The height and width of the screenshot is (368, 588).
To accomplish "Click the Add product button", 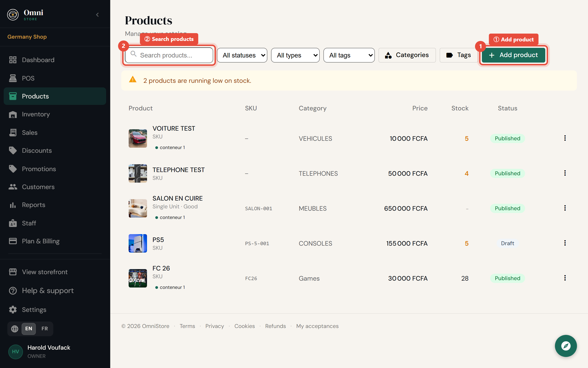I will coord(513,55).
